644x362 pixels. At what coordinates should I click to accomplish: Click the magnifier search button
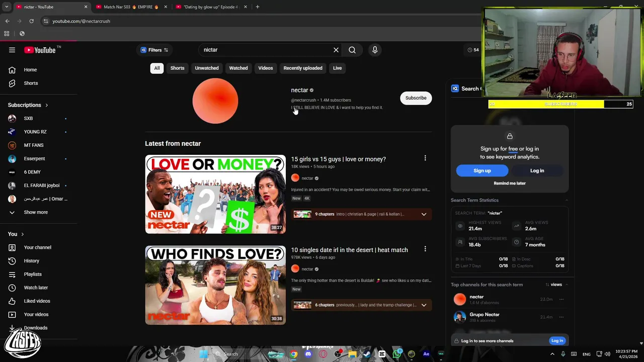click(x=352, y=50)
